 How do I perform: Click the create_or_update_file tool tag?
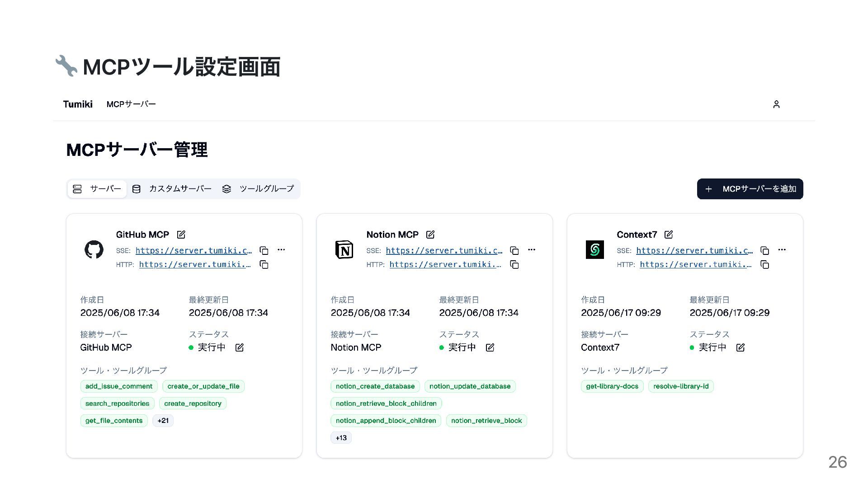pos(203,386)
